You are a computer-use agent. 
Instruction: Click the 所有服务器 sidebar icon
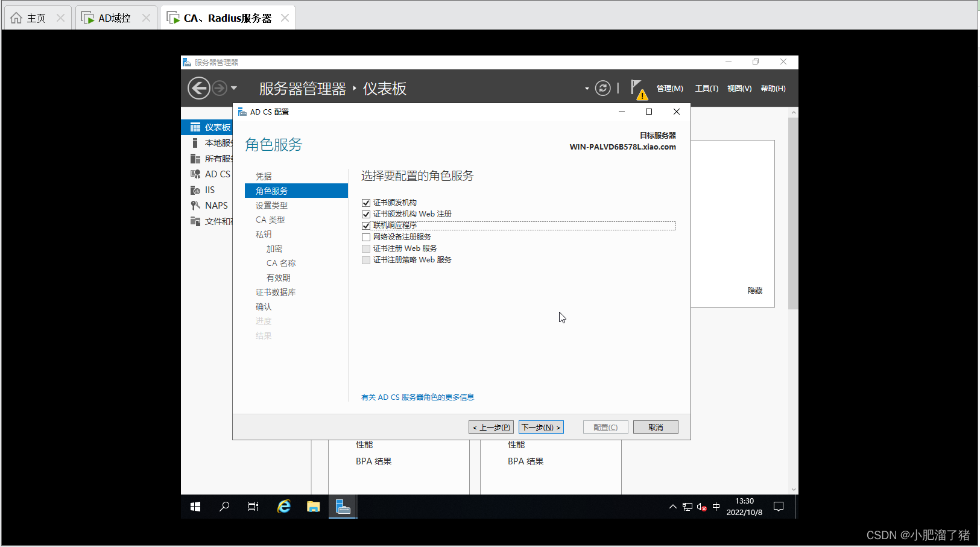pyautogui.click(x=195, y=159)
